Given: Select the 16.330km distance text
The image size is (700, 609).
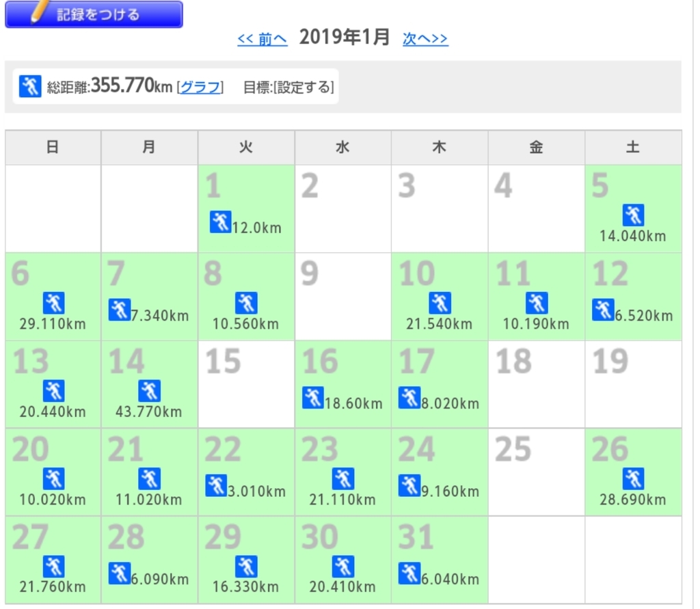Looking at the screenshot, I should [245, 586].
